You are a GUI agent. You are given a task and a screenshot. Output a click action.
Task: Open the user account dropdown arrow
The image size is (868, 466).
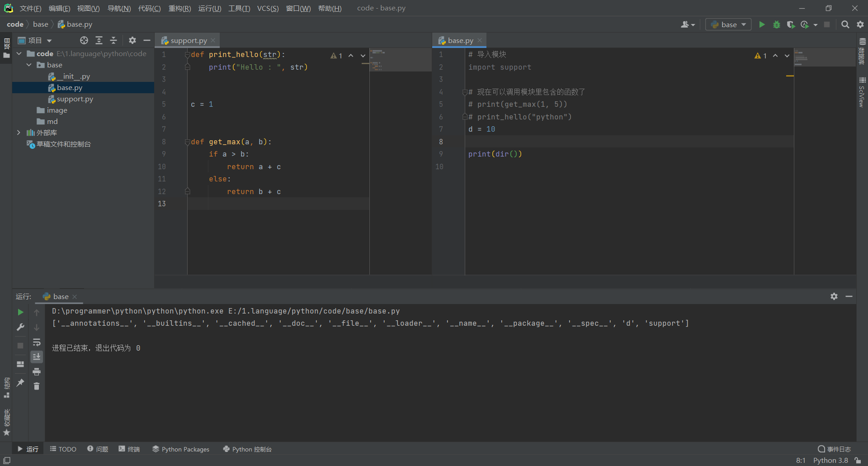693,25
